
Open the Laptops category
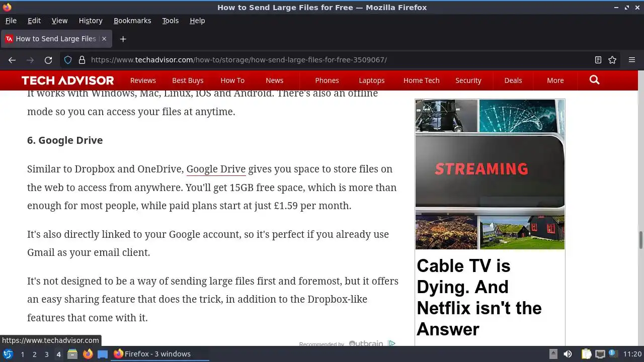tap(372, 80)
